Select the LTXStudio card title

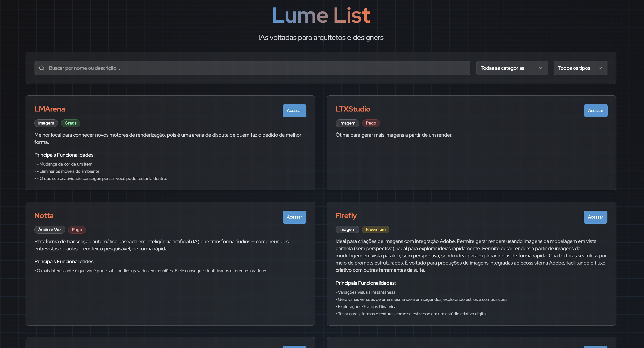pos(353,109)
